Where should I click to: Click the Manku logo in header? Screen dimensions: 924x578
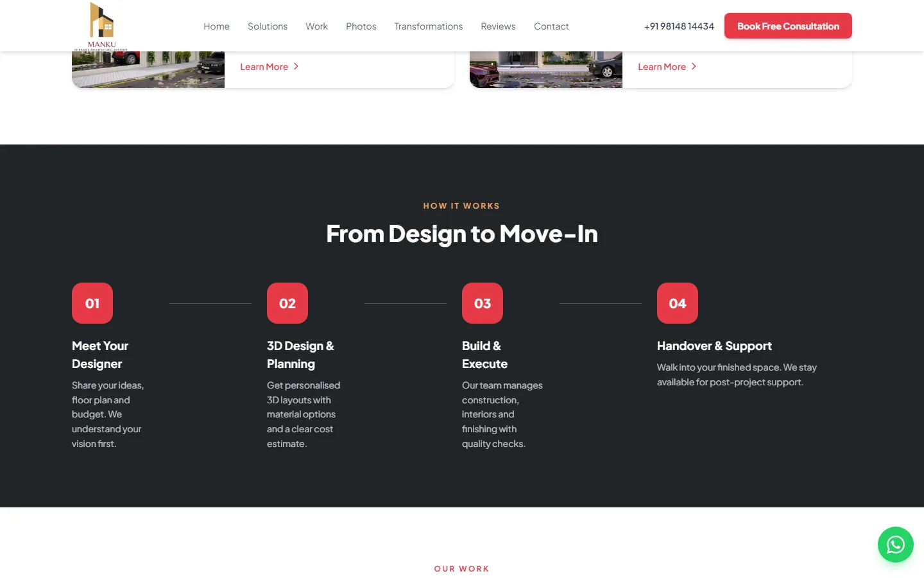click(101, 26)
